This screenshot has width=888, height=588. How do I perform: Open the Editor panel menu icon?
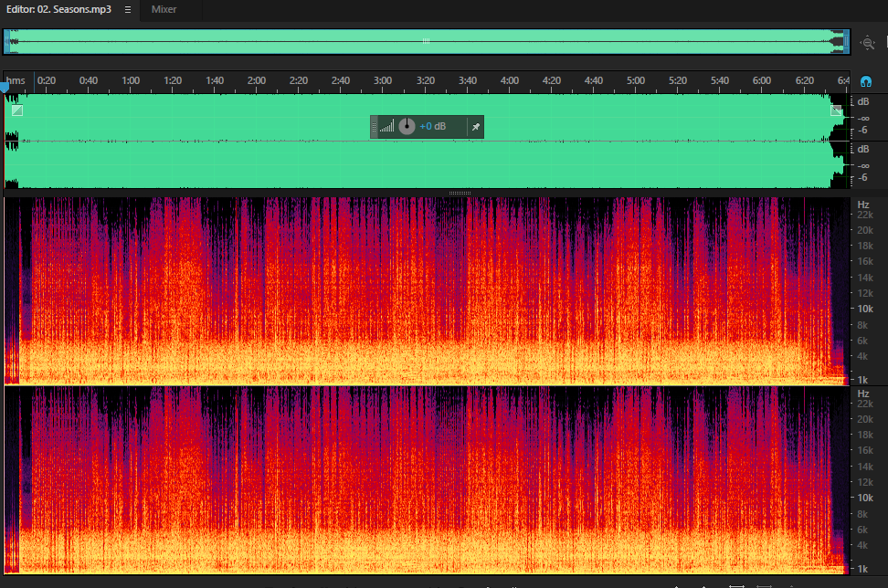pos(128,10)
